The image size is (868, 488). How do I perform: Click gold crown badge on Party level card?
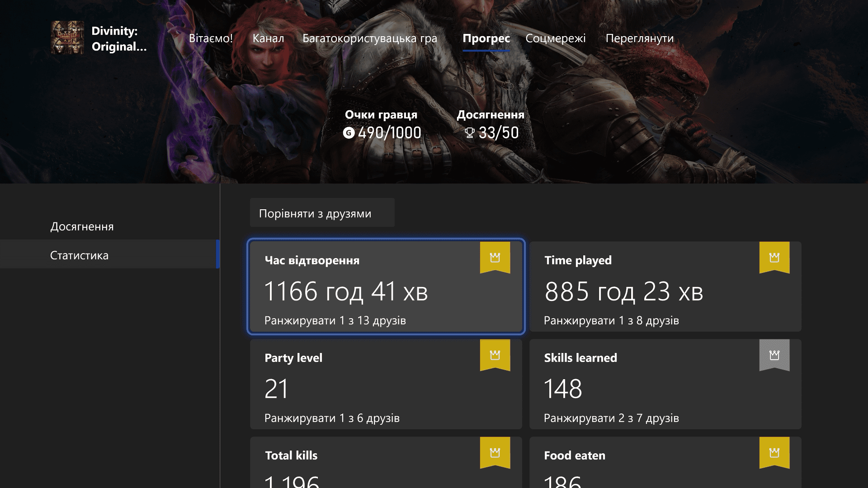[495, 355]
